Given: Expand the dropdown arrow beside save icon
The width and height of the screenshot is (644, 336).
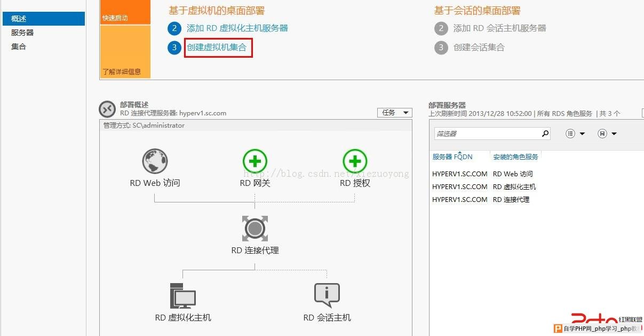Looking at the screenshot, I should 614,134.
